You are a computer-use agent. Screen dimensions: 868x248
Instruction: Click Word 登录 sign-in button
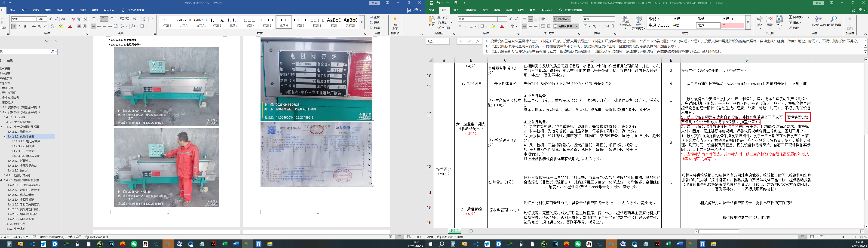point(375,3)
